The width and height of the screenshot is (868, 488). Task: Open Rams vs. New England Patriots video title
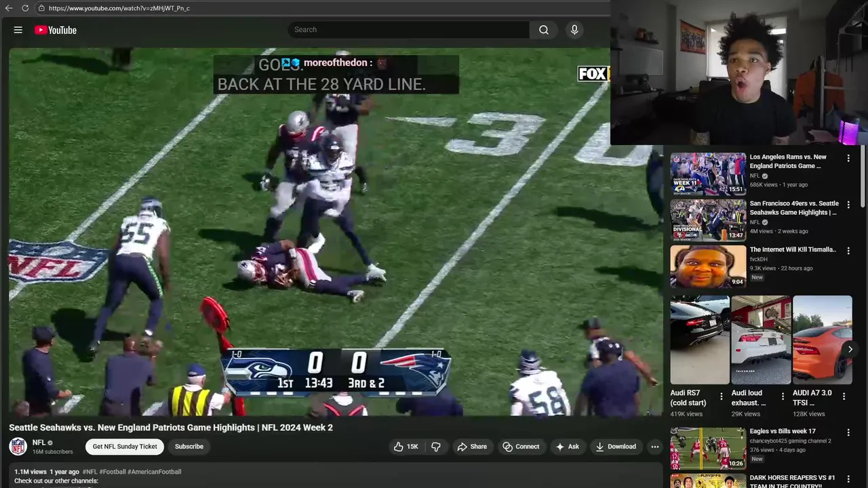tap(788, 161)
